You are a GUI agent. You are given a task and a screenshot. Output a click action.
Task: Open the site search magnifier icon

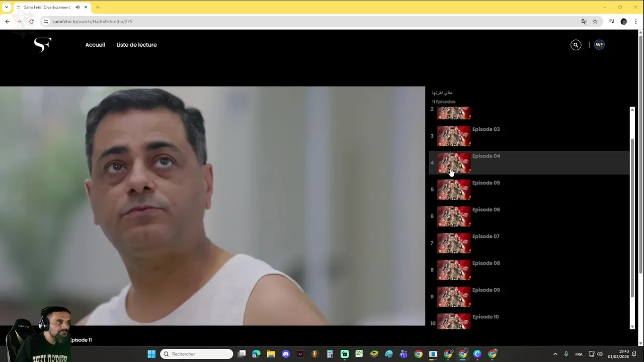[x=576, y=45]
